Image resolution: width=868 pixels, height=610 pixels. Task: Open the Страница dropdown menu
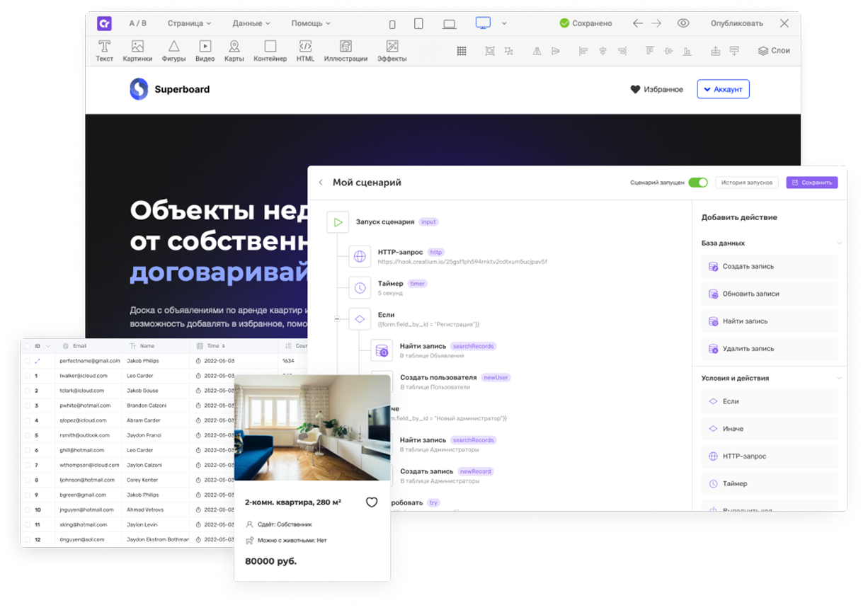189,23
